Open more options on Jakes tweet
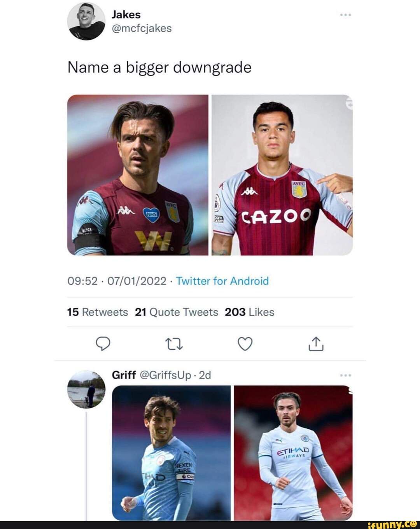 coord(345,15)
